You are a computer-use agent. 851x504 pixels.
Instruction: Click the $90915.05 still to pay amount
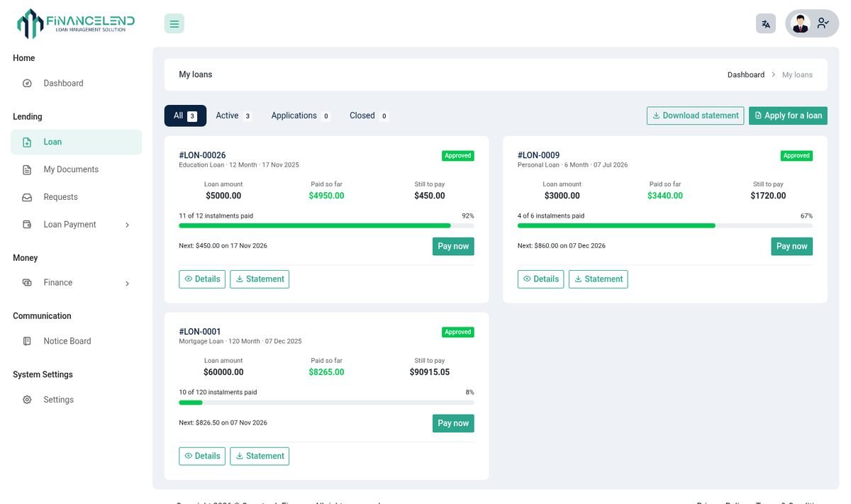pyautogui.click(x=430, y=372)
